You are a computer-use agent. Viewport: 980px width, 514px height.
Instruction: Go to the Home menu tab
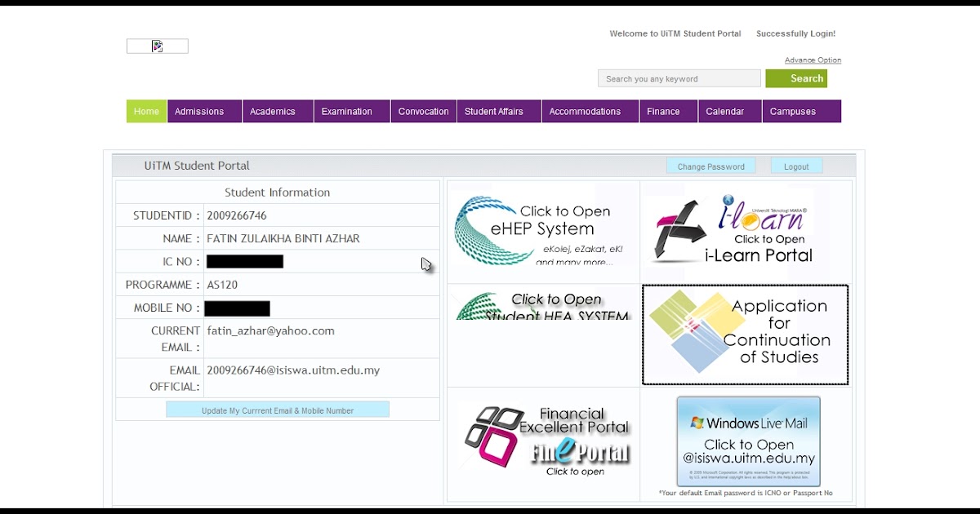click(x=147, y=111)
